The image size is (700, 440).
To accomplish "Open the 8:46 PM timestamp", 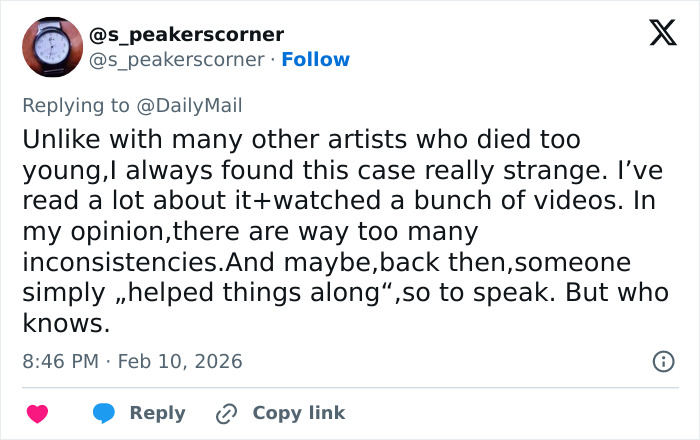I will (60, 361).
